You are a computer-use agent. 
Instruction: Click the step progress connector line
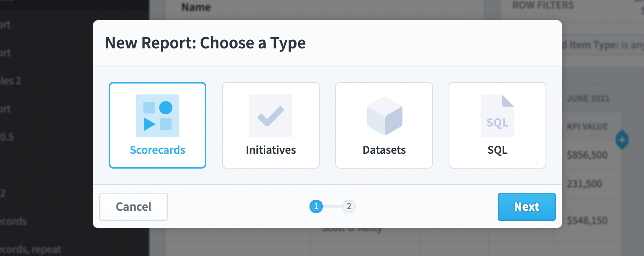333,206
